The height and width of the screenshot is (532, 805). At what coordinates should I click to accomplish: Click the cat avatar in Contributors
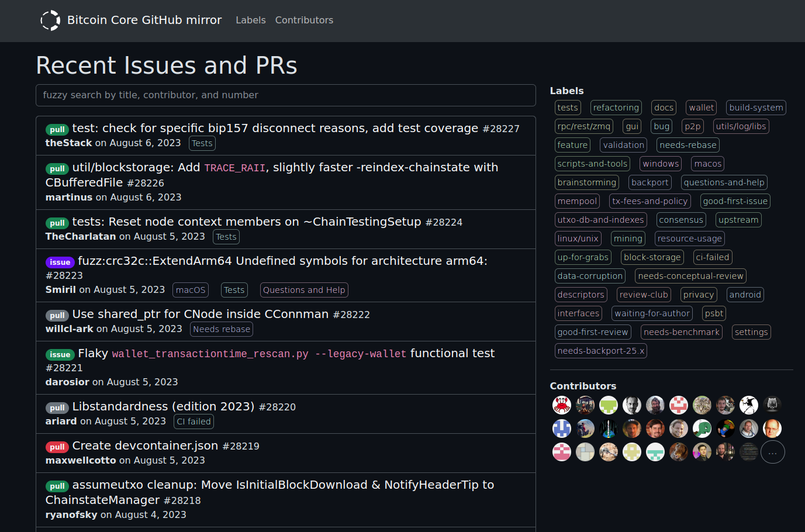click(702, 405)
